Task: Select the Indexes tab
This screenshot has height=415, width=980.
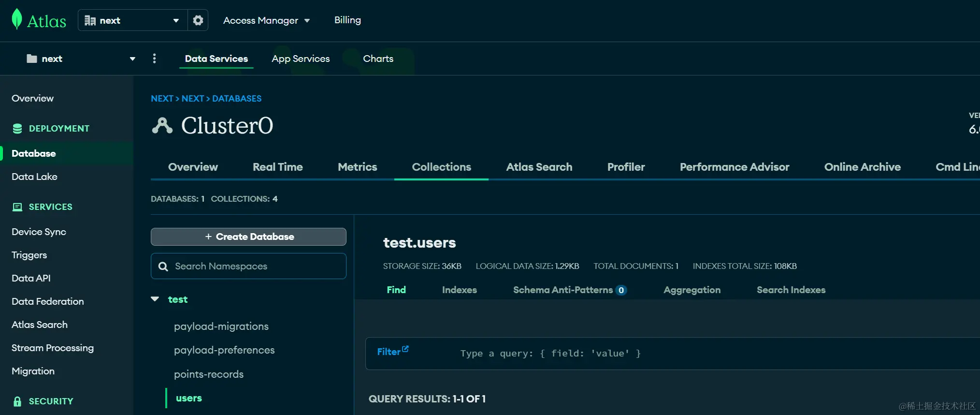Action: pyautogui.click(x=459, y=290)
